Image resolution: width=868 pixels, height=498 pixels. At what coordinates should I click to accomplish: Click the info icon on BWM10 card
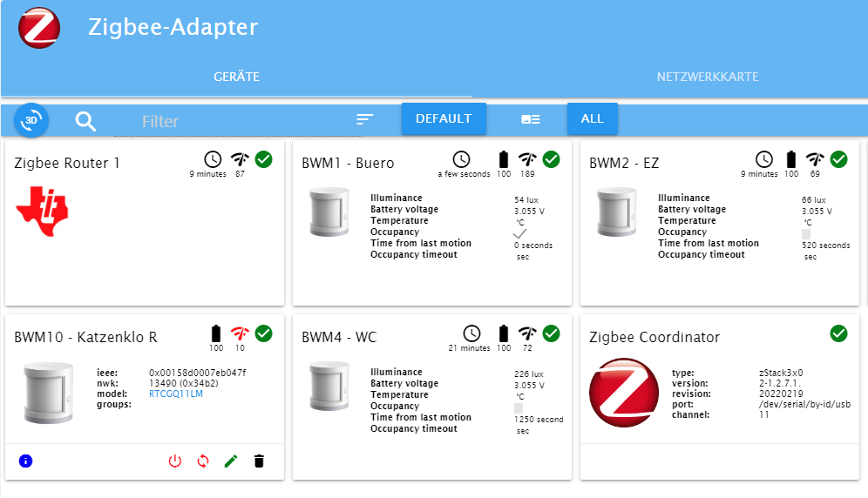25,461
